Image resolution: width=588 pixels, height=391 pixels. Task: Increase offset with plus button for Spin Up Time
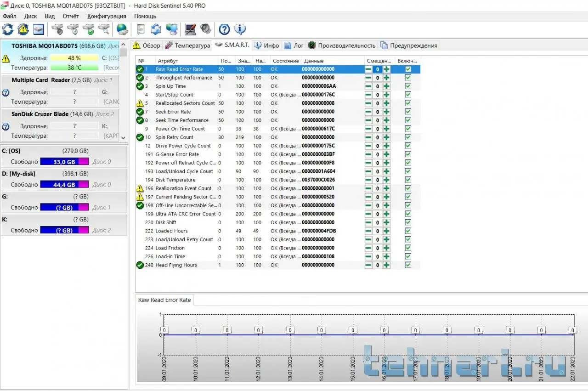pos(386,86)
